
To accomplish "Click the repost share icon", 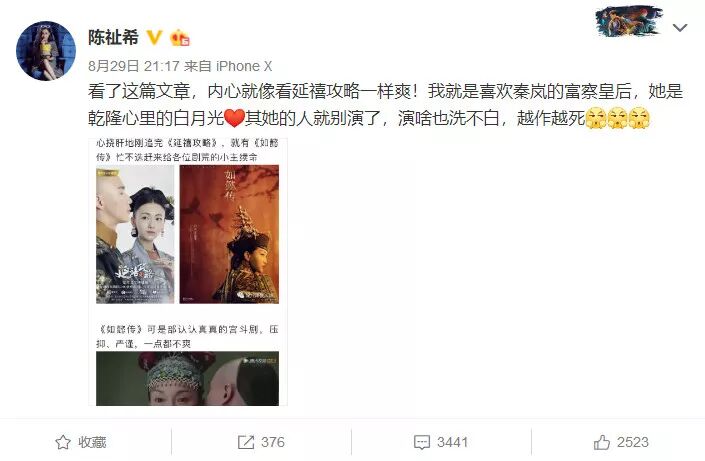I will 246,442.
